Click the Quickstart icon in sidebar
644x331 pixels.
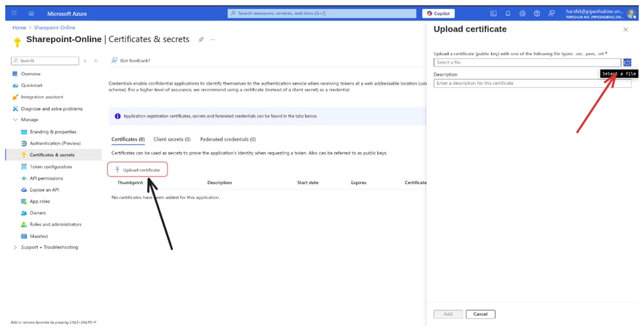[15, 85]
